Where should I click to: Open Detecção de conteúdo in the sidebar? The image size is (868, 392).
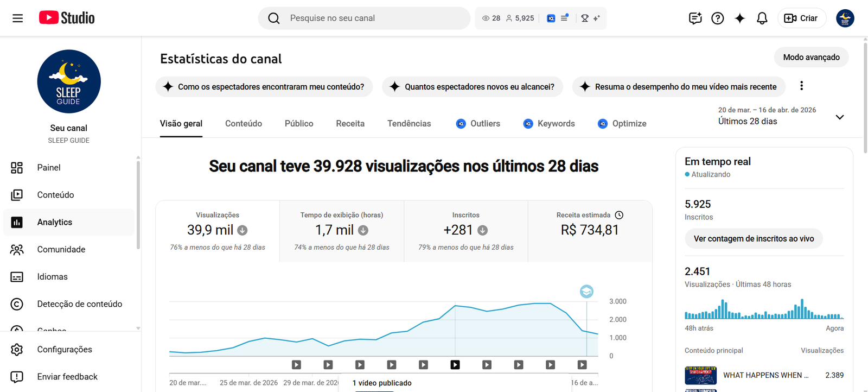(x=69, y=304)
